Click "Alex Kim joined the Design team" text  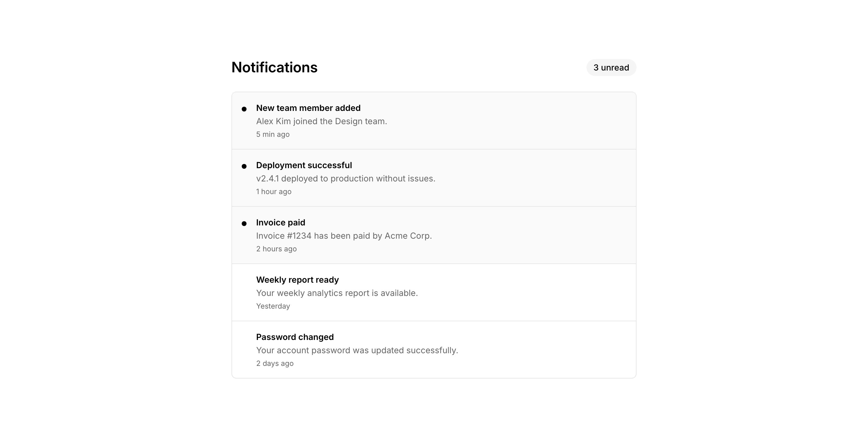[322, 121]
